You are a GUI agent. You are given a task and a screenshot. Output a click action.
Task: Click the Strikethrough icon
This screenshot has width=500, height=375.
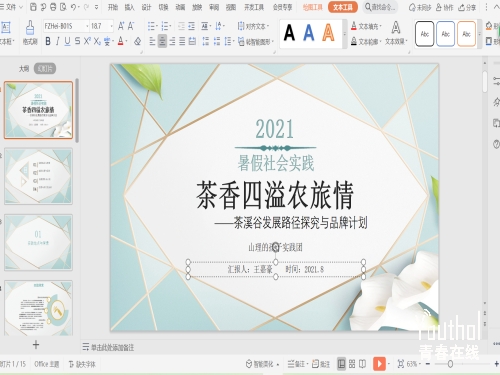[x=77, y=41]
